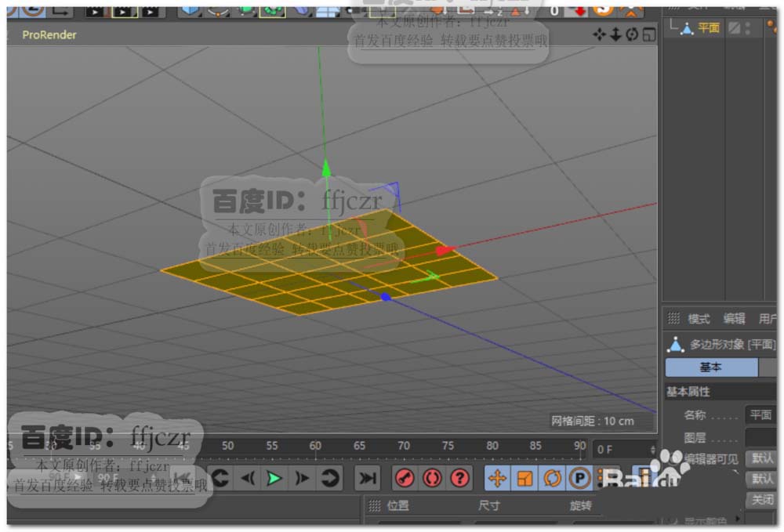Image resolution: width=784 pixels, height=532 pixels.
Task: Click the red X-axis arrow handle
Action: point(444,250)
